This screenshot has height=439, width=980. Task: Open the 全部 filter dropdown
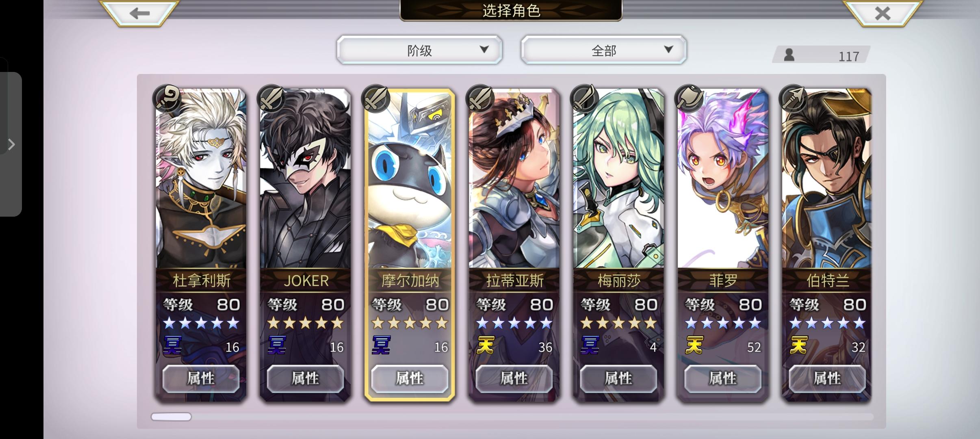point(604,50)
